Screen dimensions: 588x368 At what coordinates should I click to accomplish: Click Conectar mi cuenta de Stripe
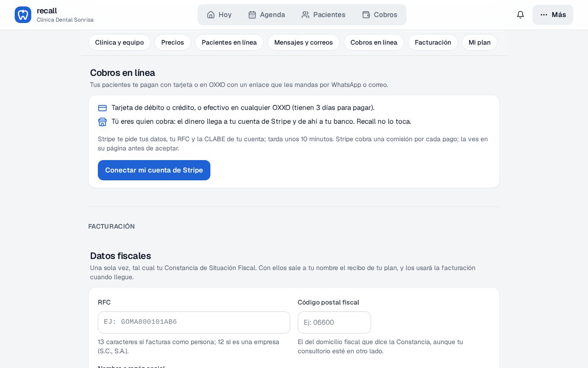coord(154,170)
